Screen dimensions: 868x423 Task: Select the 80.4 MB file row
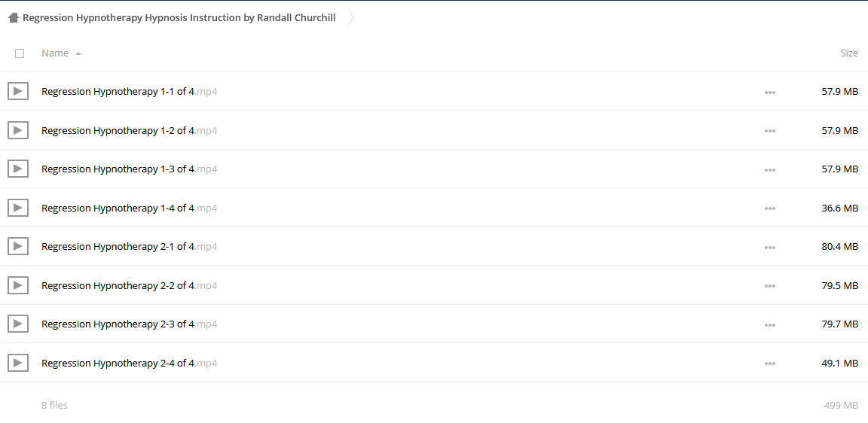(x=434, y=246)
